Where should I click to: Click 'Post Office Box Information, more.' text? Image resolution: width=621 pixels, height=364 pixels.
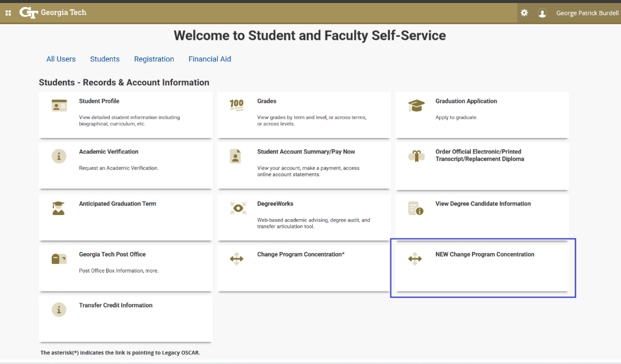click(x=119, y=270)
